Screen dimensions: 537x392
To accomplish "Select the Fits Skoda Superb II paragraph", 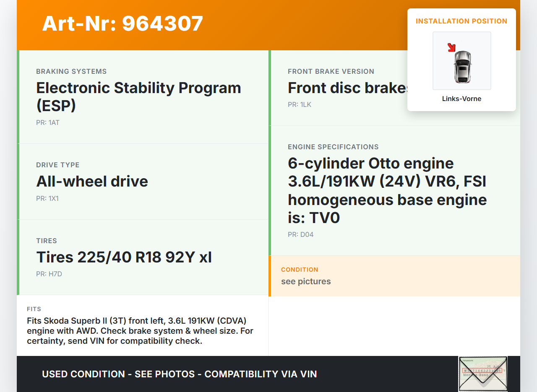I will click(140, 331).
